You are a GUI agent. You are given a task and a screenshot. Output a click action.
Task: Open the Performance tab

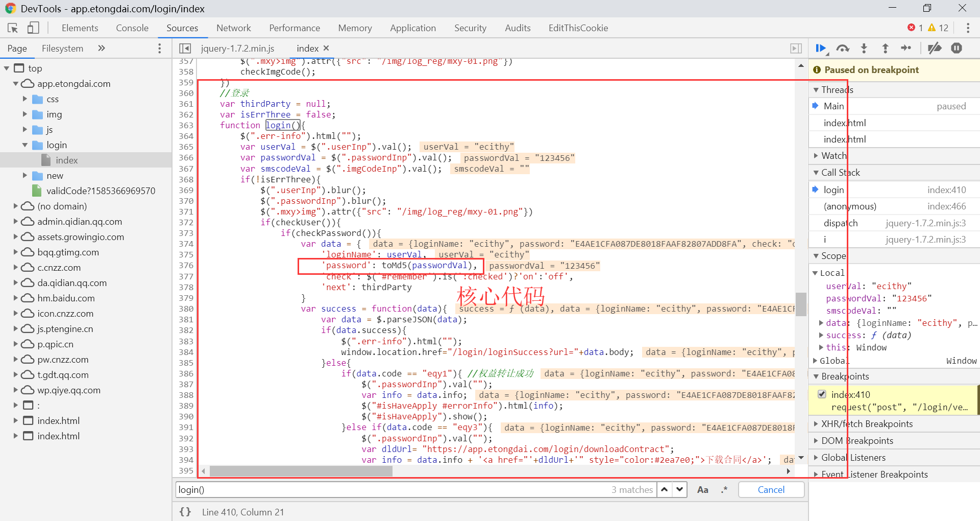point(295,28)
